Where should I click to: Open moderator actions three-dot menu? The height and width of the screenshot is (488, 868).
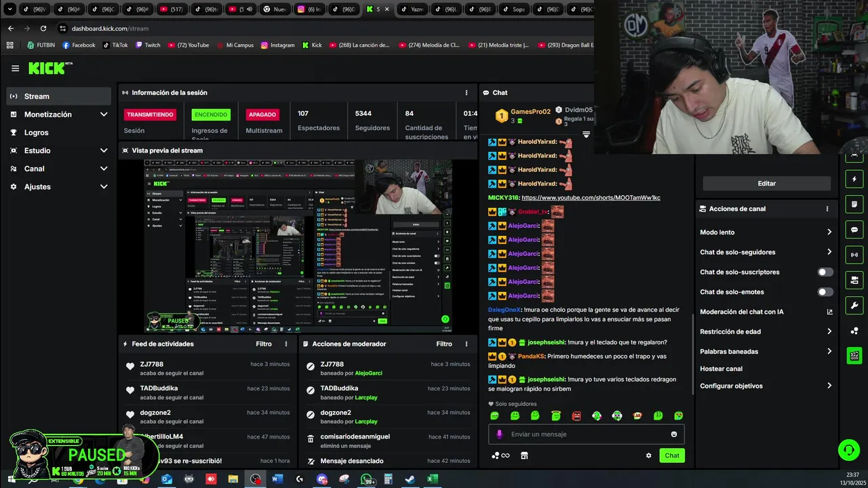click(x=466, y=344)
